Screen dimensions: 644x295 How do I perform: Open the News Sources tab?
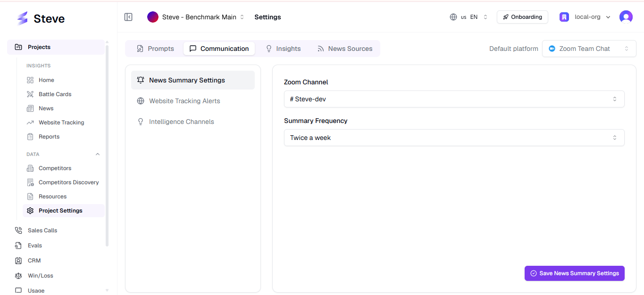point(344,49)
